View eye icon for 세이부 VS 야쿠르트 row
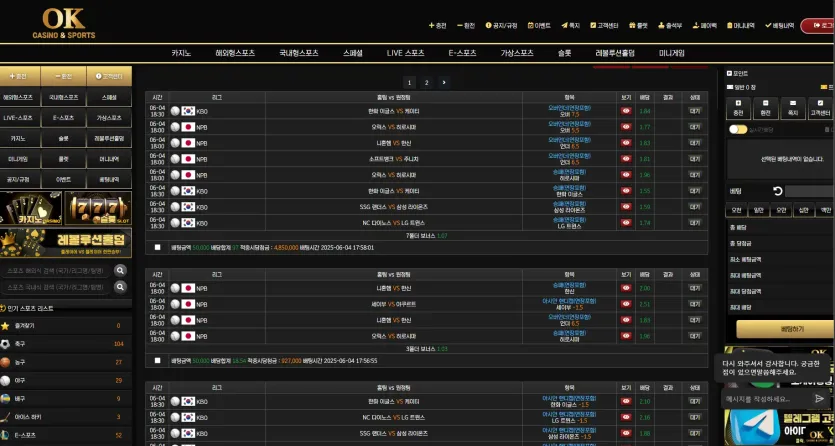The width and height of the screenshot is (835, 446). [626, 304]
